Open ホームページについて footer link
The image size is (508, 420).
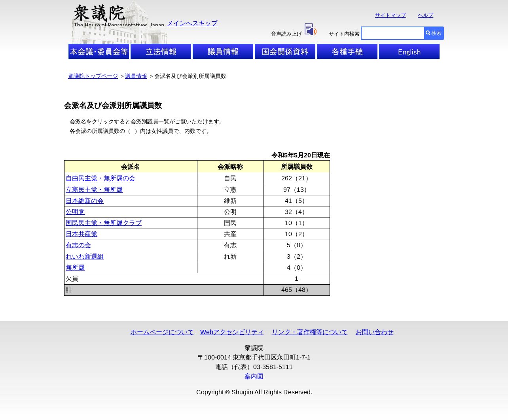click(162, 332)
